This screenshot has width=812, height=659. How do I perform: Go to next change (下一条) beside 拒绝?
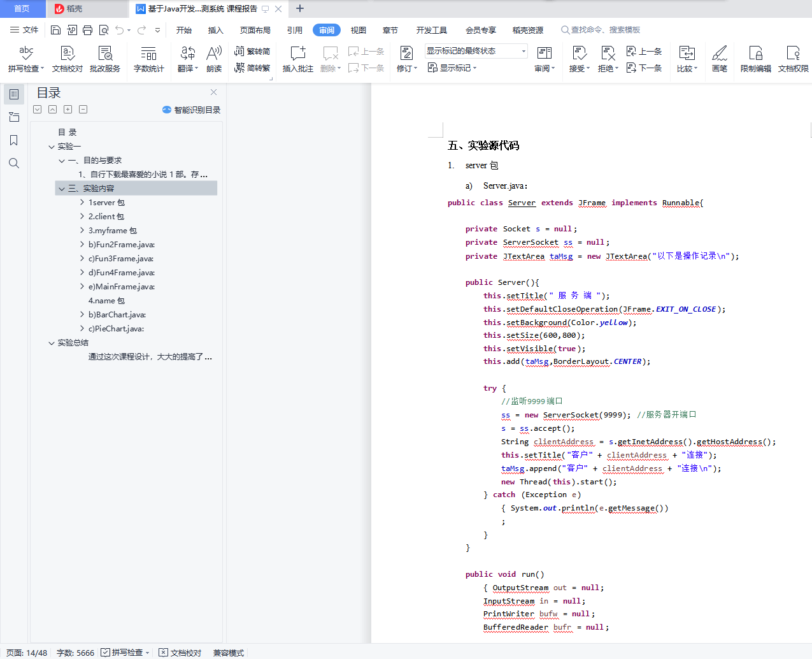(x=644, y=68)
